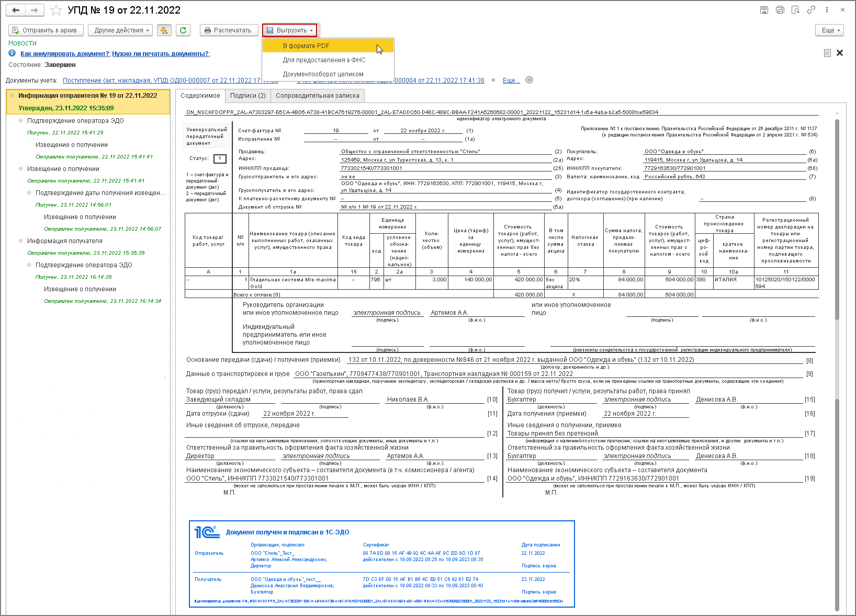This screenshot has width=856, height=616.
Task: Click Отправить в архив button
Action: point(45,30)
